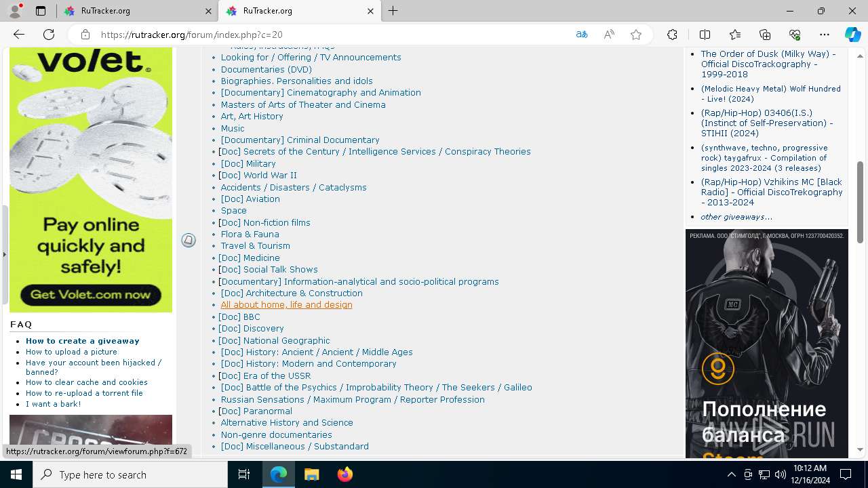Viewport: 868px width, 488px height.
Task: Add page to favorites star icon
Action: [x=636, y=35]
